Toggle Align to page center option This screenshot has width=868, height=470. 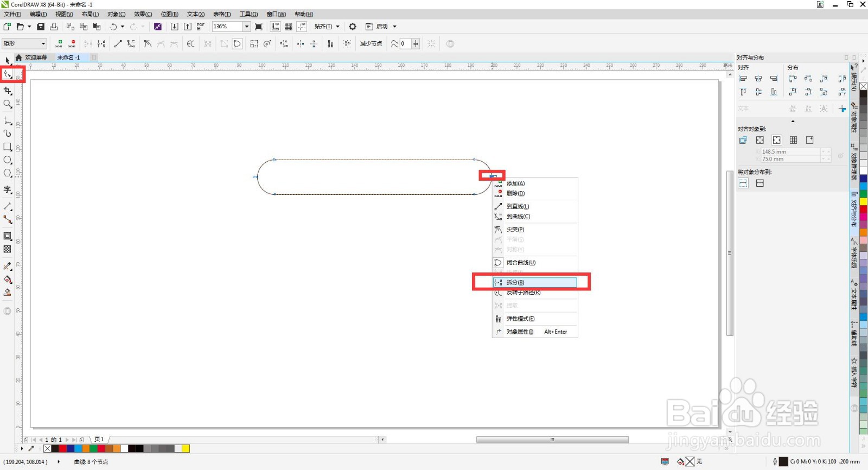pyautogui.click(x=777, y=140)
